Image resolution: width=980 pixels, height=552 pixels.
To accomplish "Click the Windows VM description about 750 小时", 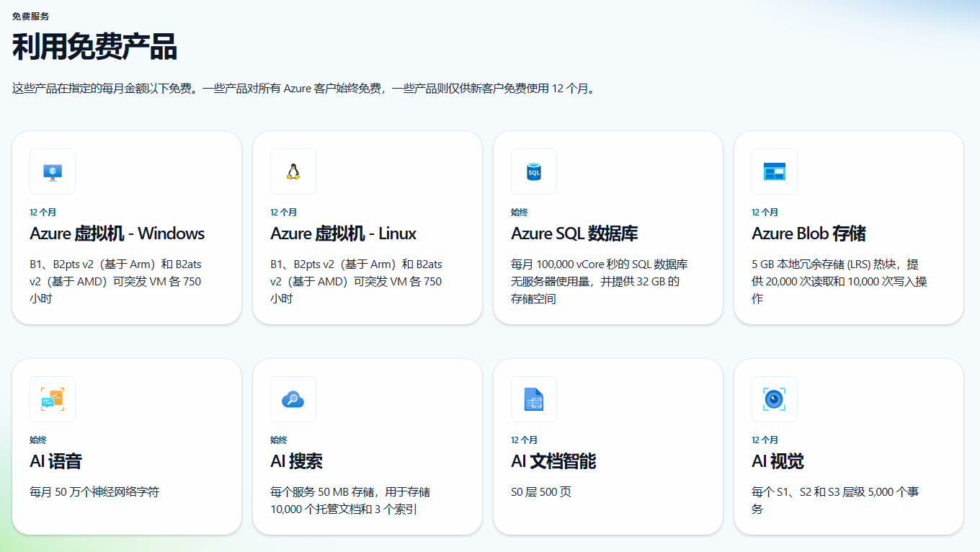I will pos(116,281).
